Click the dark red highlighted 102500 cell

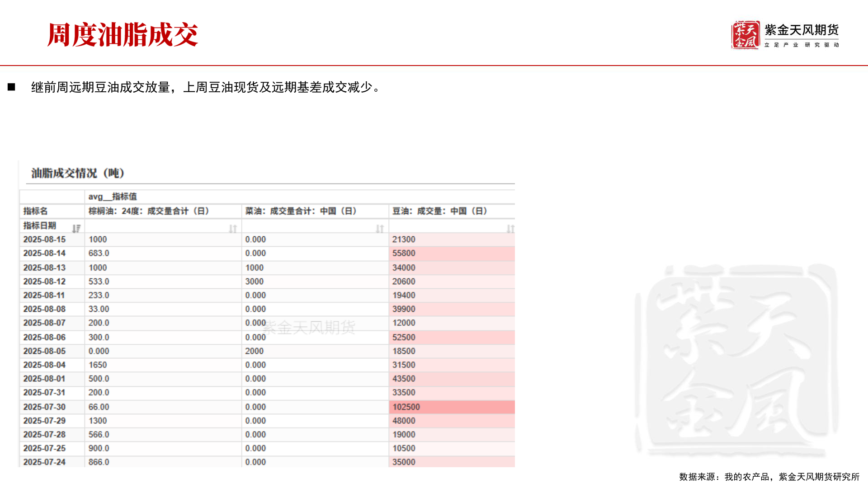[x=451, y=407]
